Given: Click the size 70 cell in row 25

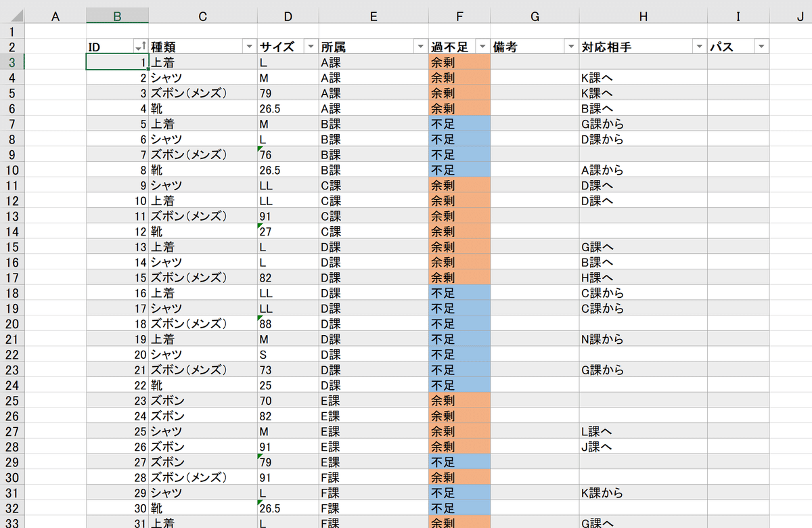Looking at the screenshot, I should point(288,400).
